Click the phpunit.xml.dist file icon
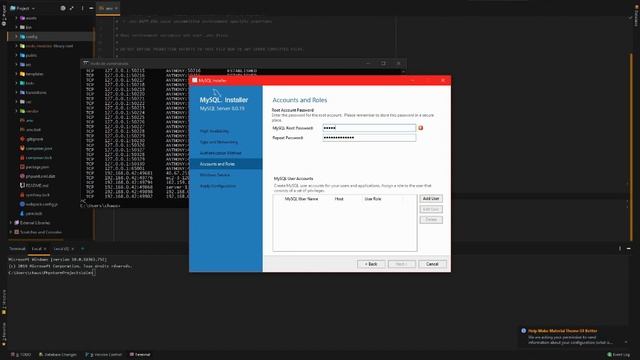640x360 pixels. tap(22, 176)
